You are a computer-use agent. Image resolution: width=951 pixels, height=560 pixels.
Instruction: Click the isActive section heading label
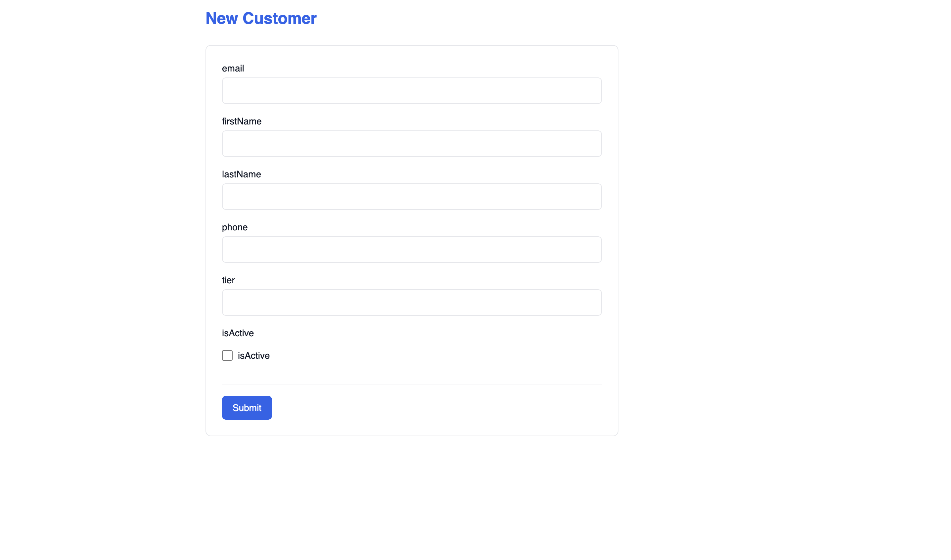coord(237,333)
